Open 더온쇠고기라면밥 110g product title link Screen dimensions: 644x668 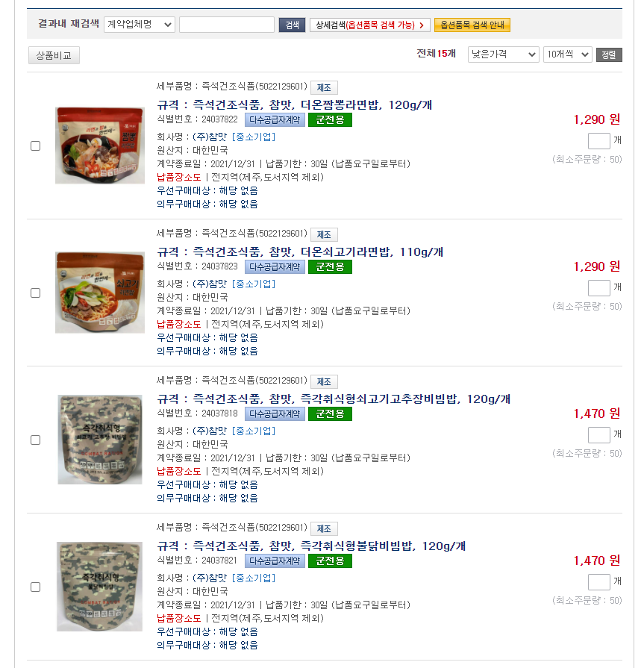pyautogui.click(x=300, y=252)
